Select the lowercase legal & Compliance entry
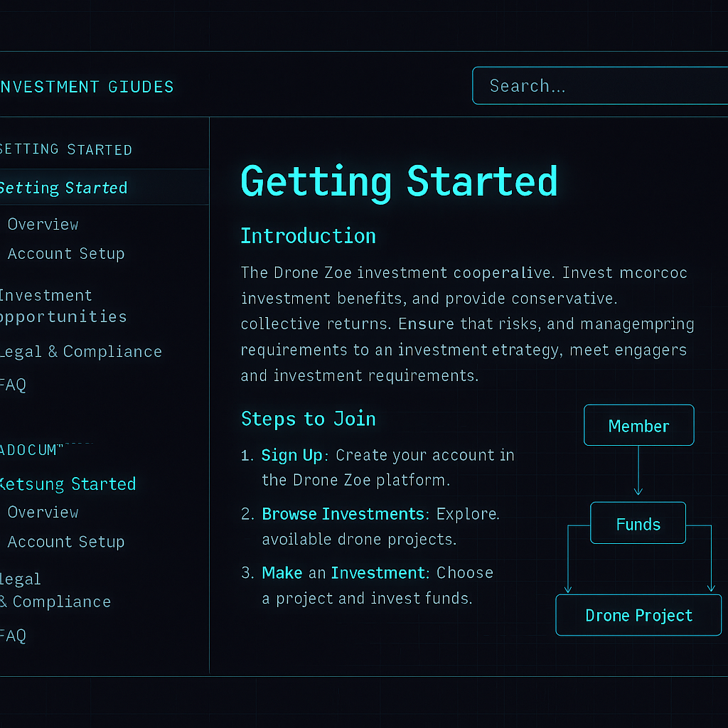Image resolution: width=728 pixels, height=728 pixels. tap(55, 590)
